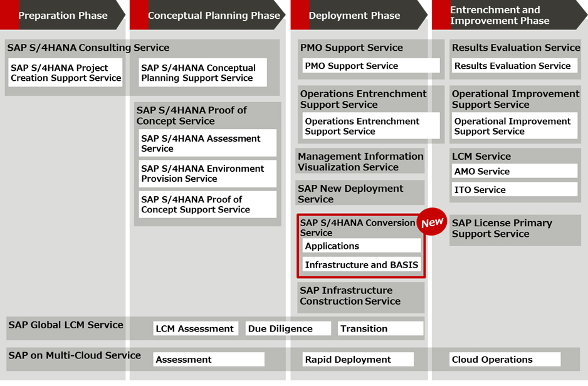Select the Preparation Phase header
The width and height of the screenshot is (588, 386).
63,16
